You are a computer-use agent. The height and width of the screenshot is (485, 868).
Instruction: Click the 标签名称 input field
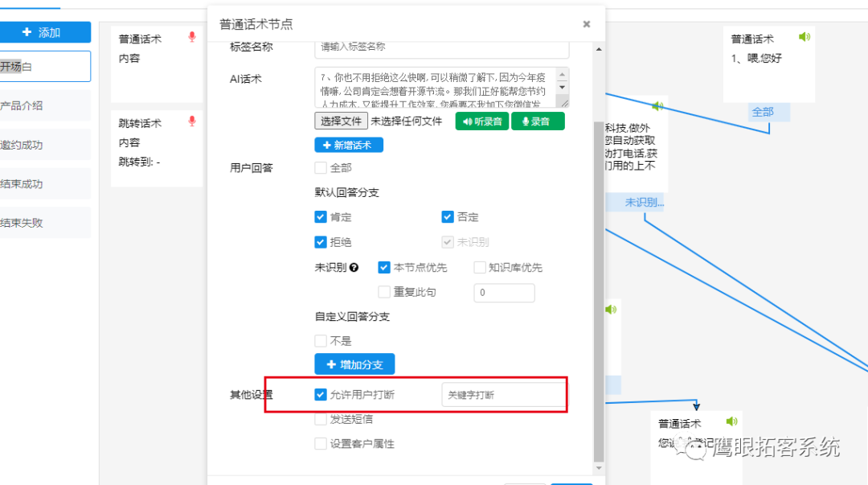click(x=441, y=48)
